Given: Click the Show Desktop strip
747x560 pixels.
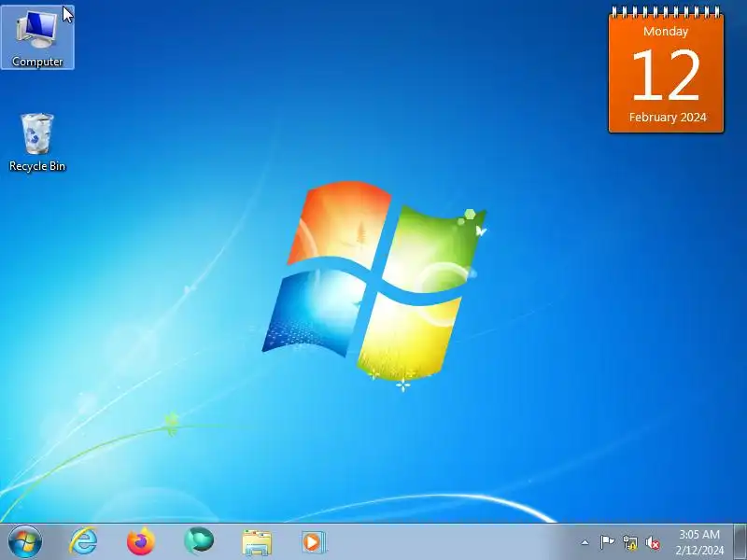Looking at the screenshot, I should coord(740,542).
